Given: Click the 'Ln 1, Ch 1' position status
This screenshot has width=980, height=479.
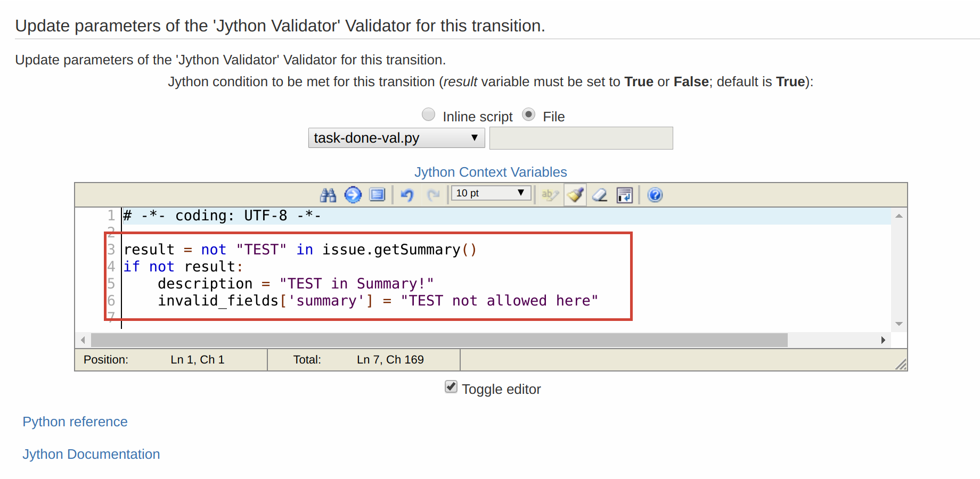Looking at the screenshot, I should [198, 360].
